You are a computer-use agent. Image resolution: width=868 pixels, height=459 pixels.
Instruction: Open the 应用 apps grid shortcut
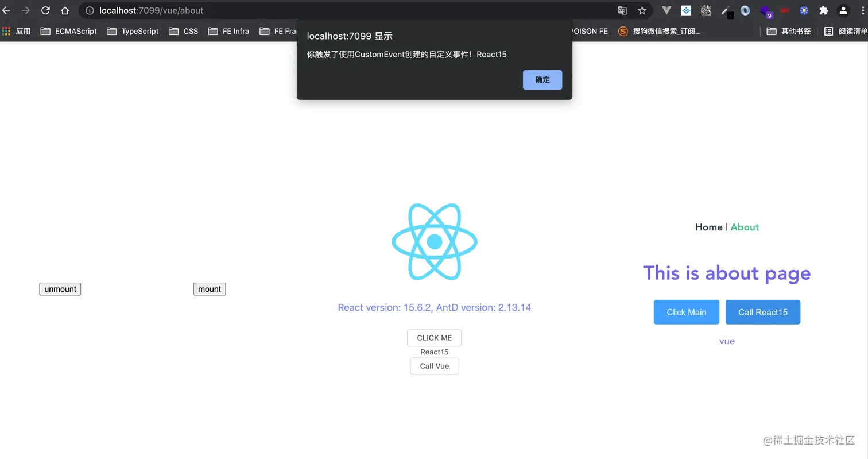(16, 31)
